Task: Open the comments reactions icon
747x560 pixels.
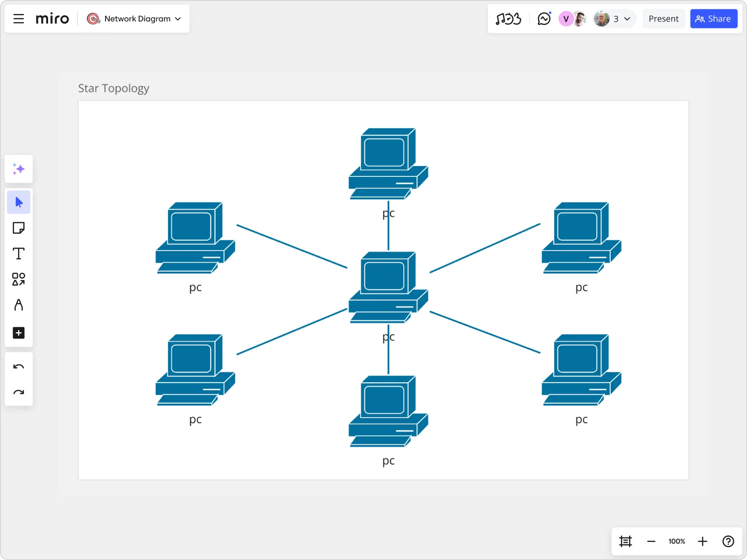Action: pyautogui.click(x=544, y=19)
